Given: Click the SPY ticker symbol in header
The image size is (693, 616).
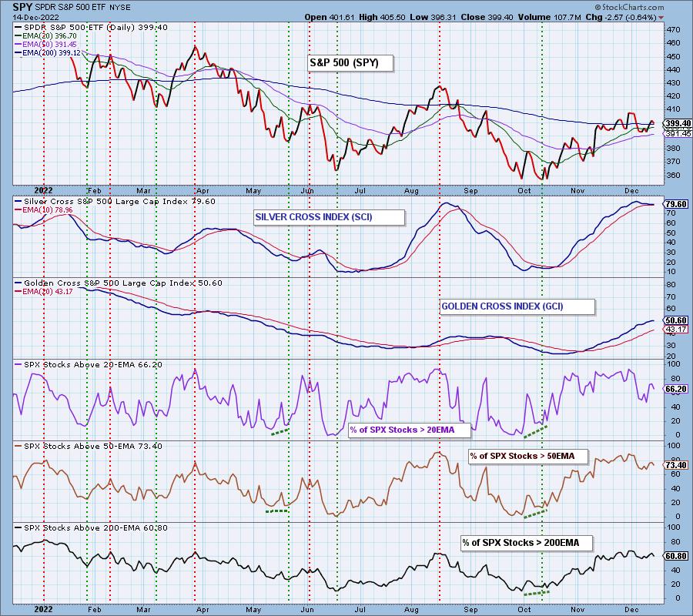Looking at the screenshot, I should pyautogui.click(x=21, y=7).
